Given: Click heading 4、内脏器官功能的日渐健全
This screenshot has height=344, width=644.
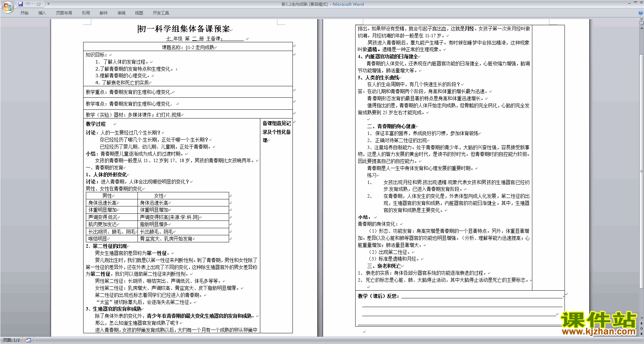Looking at the screenshot, I should 388,56.
